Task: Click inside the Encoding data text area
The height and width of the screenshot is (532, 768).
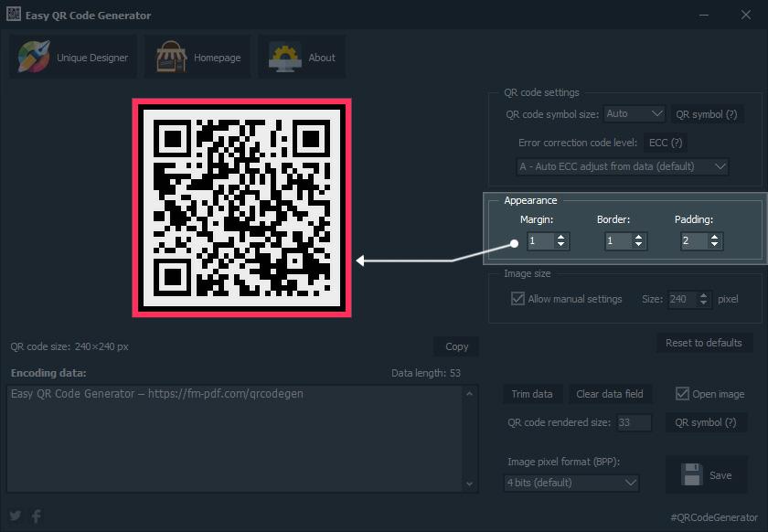Action: click(x=235, y=439)
